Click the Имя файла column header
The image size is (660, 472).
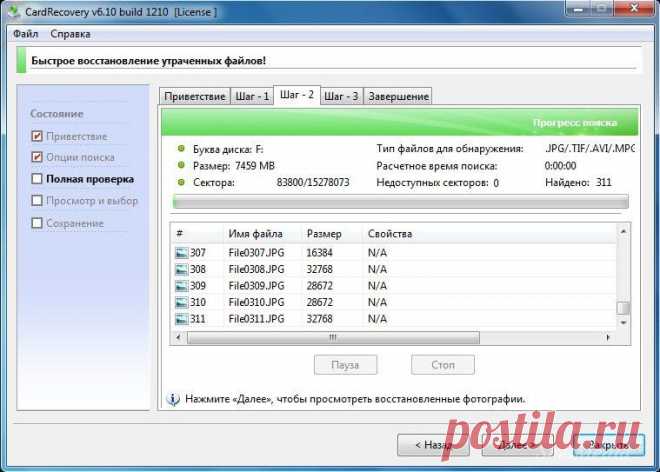(x=262, y=234)
